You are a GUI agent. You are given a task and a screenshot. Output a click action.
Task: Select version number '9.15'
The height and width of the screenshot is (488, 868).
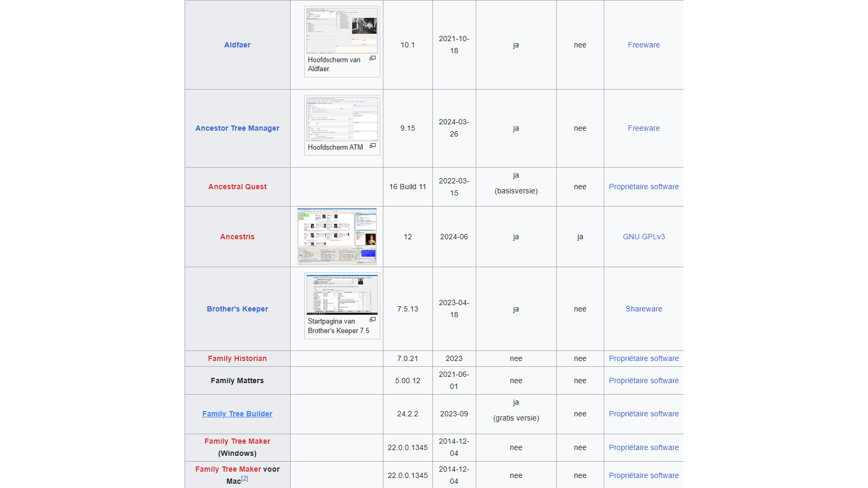click(x=408, y=128)
